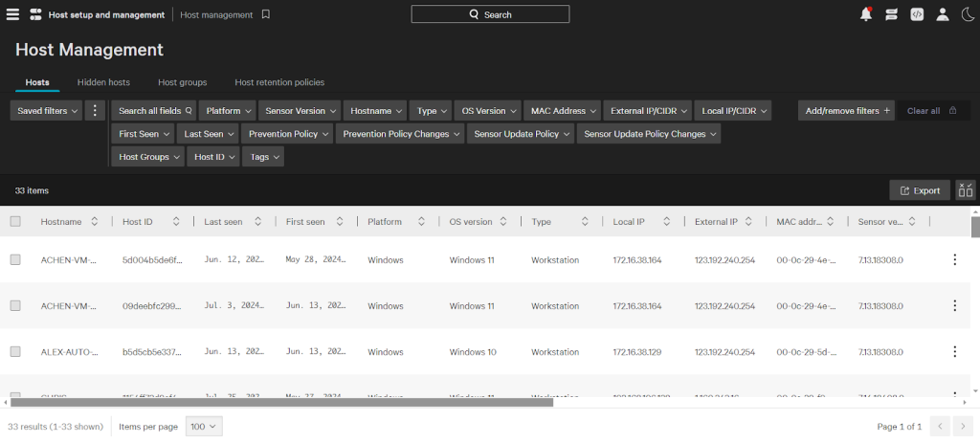Image resolution: width=980 pixels, height=443 pixels.
Task: Change Items per page dropdown
Action: point(204,427)
